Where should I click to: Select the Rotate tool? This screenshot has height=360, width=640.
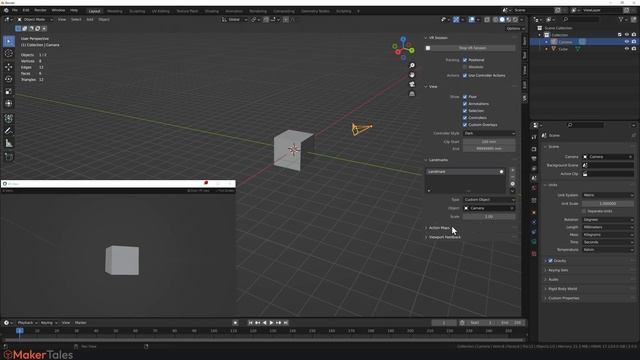[9, 79]
